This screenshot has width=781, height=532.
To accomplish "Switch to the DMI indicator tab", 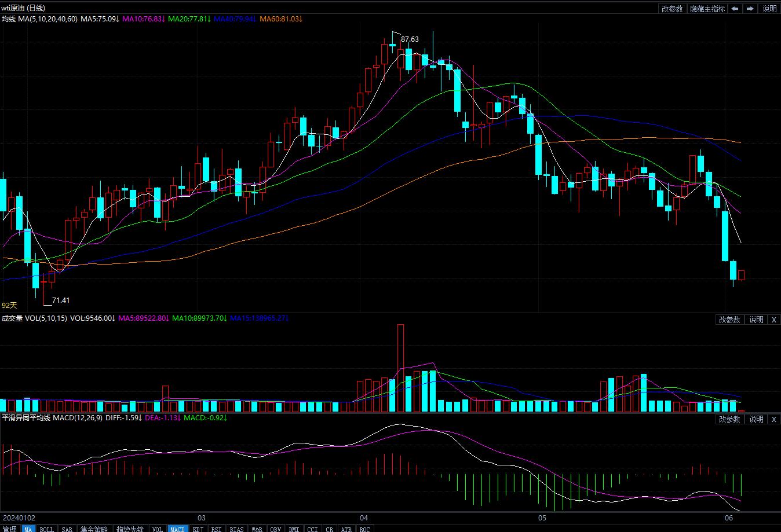I will 294,529.
